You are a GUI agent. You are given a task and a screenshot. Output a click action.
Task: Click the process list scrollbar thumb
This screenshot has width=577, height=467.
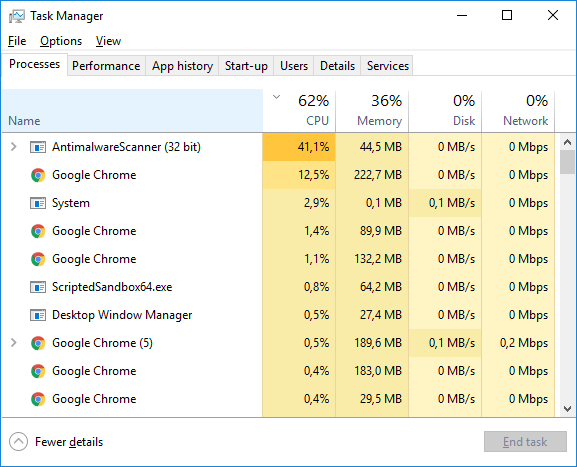pyautogui.click(x=567, y=162)
